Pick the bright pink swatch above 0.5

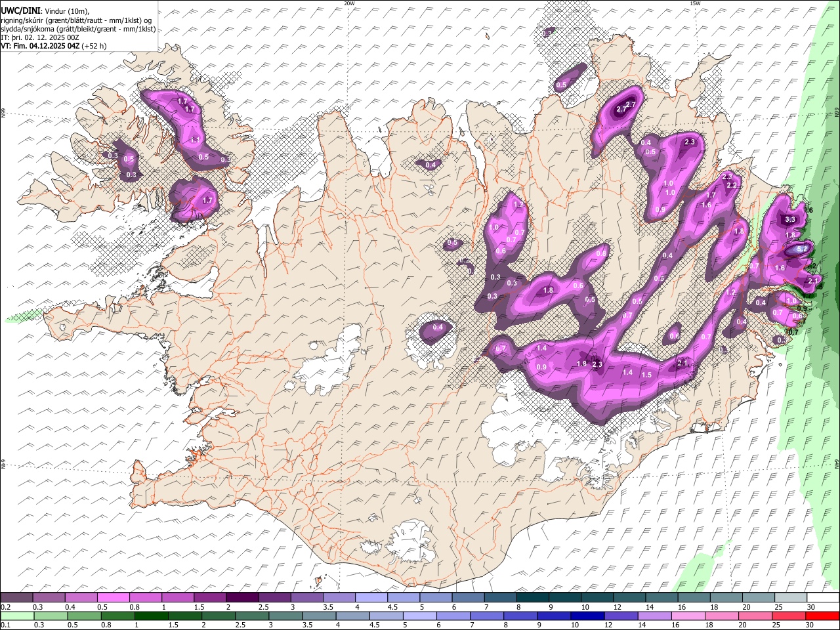(x=114, y=597)
